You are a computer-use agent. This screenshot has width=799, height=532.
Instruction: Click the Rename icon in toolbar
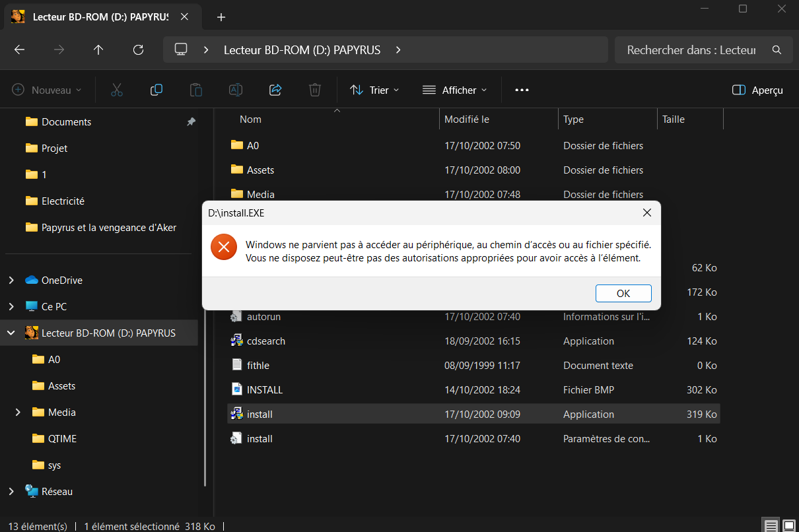tap(236, 90)
